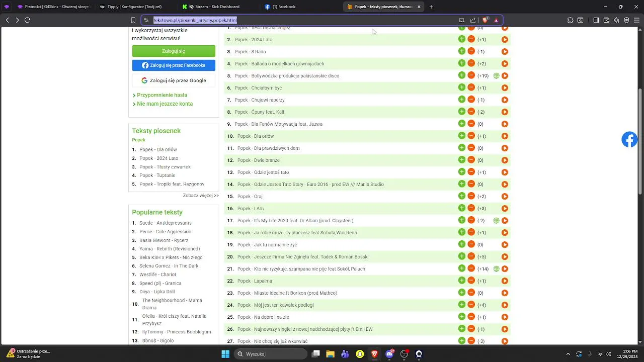Go back to the previous page
The width and height of the screenshot is (644, 362).
click(x=8, y=20)
